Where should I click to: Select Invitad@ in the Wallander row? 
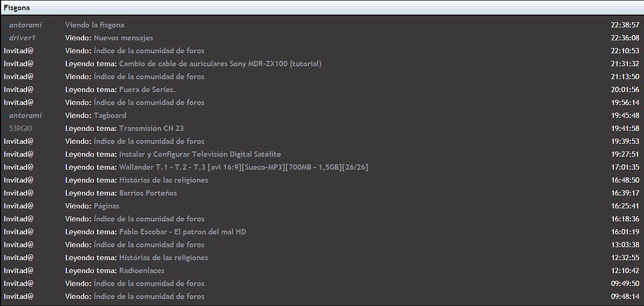click(x=18, y=167)
